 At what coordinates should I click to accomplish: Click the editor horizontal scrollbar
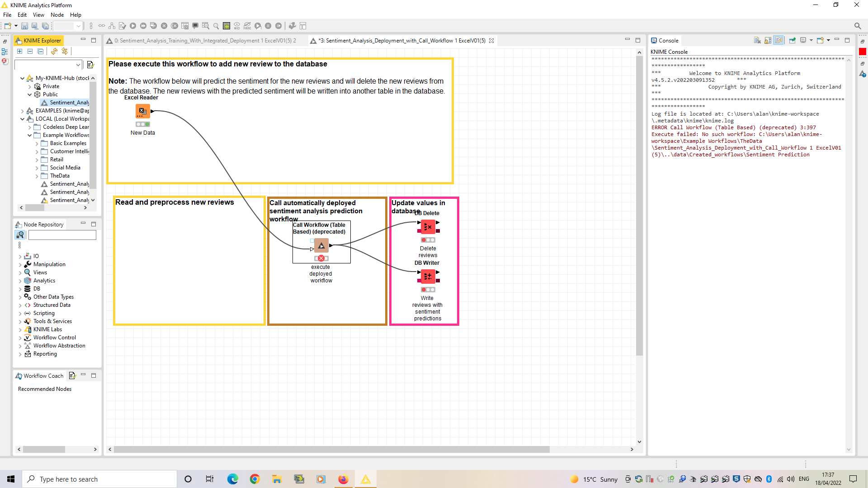coord(331,449)
